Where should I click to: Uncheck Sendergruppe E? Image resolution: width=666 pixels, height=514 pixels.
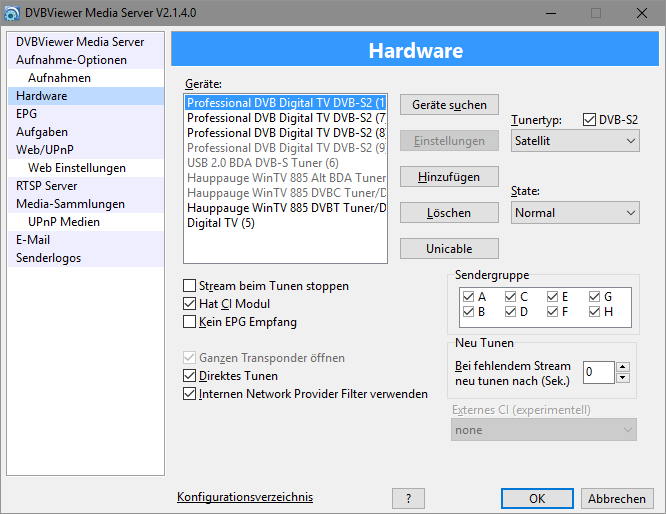(x=553, y=297)
